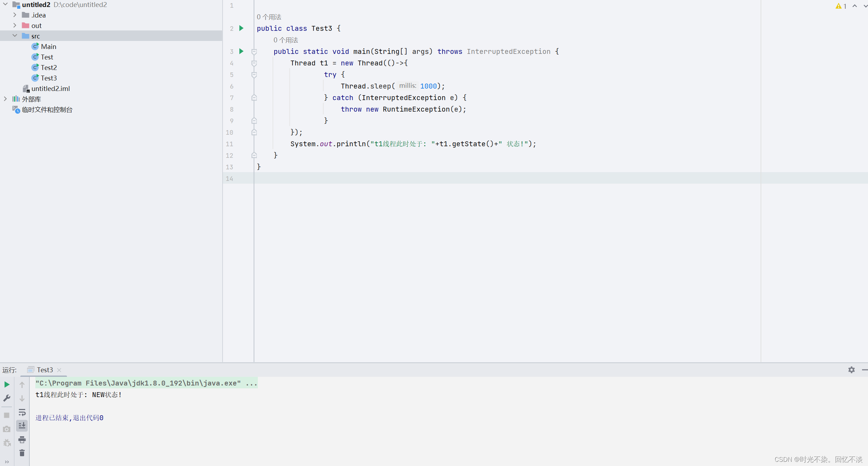Click line number 11 in gutter
Viewport: 868px width, 466px height.
click(x=230, y=144)
